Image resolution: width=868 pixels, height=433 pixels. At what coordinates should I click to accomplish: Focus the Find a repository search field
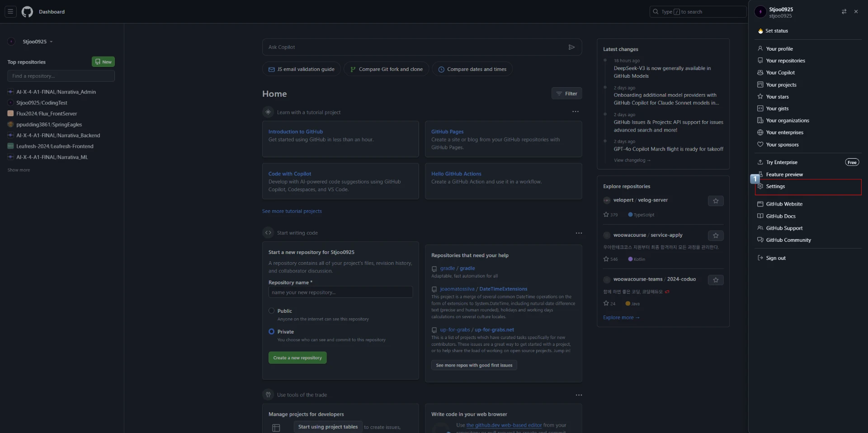click(61, 76)
